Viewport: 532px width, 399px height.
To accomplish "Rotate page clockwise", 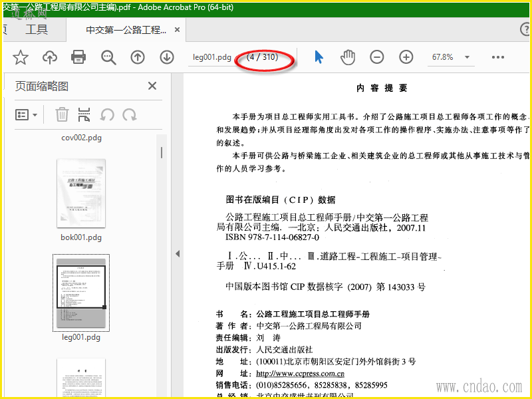I will [130, 115].
